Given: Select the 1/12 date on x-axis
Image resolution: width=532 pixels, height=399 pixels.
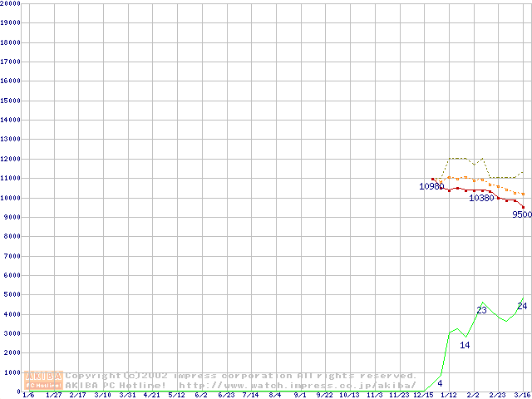Looking at the screenshot, I should 449,396.
